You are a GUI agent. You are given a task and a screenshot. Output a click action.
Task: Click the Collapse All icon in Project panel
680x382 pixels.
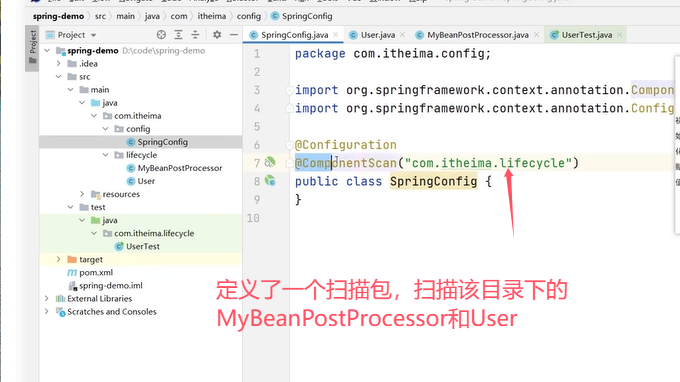[x=195, y=35]
